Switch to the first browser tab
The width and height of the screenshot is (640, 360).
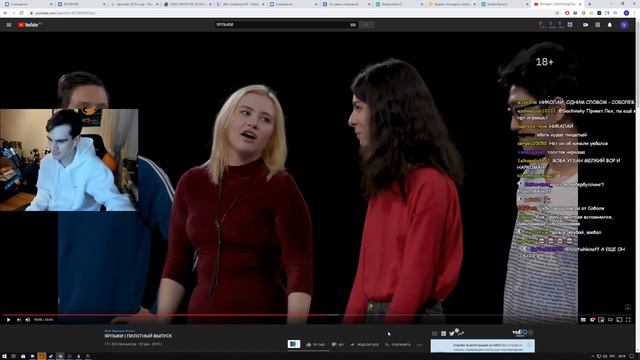tap(29, 4)
